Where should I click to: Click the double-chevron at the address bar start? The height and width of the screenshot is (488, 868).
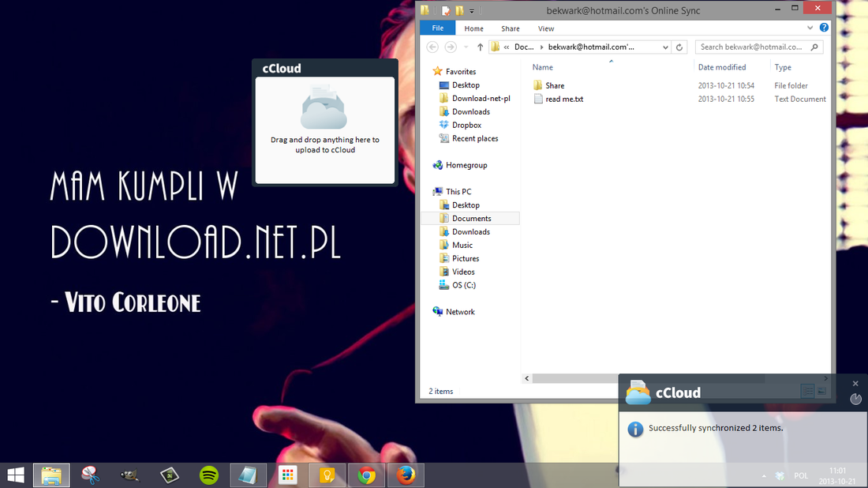507,47
